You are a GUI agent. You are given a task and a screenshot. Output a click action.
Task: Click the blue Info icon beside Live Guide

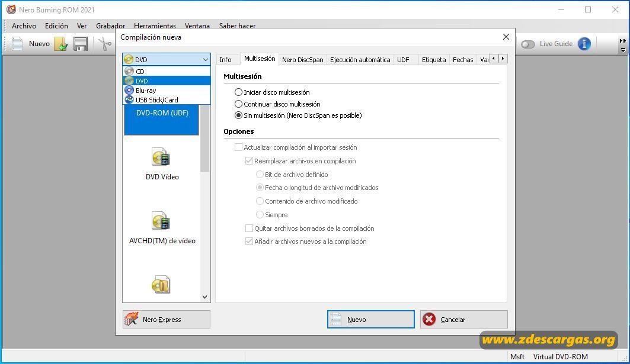click(x=584, y=44)
